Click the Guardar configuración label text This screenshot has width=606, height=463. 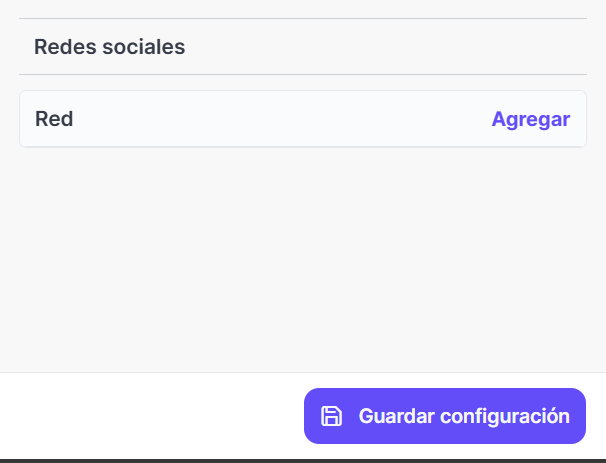point(464,416)
